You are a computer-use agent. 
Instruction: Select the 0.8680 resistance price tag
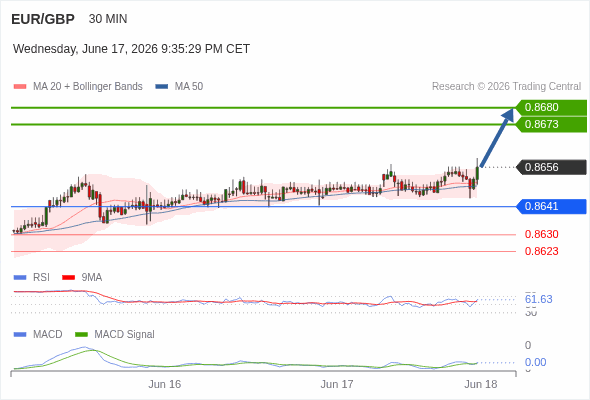(551, 108)
